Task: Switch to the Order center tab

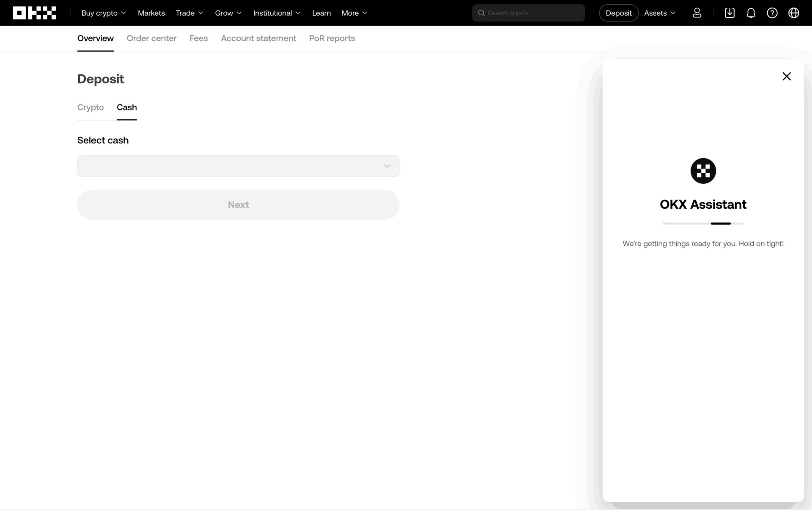Action: coord(151,38)
